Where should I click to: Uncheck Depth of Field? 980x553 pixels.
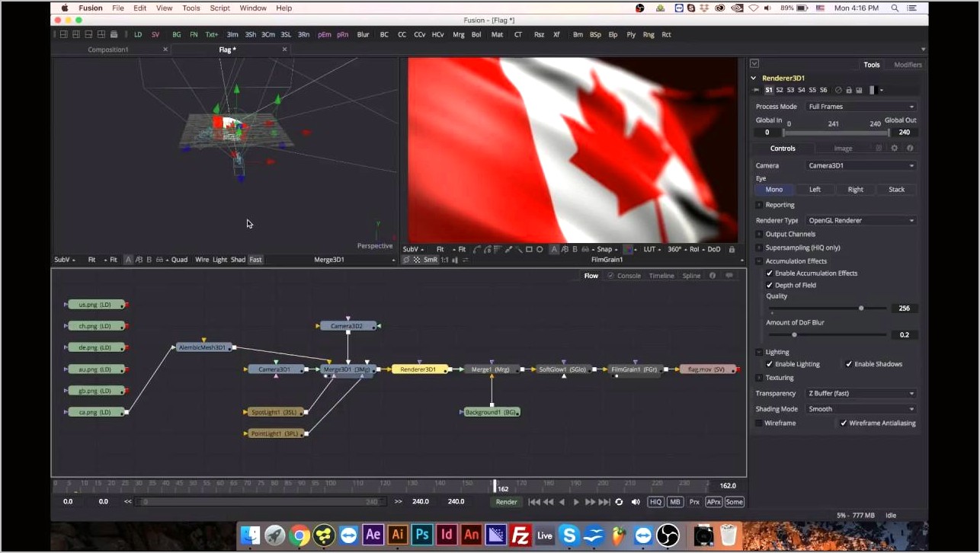tap(769, 286)
